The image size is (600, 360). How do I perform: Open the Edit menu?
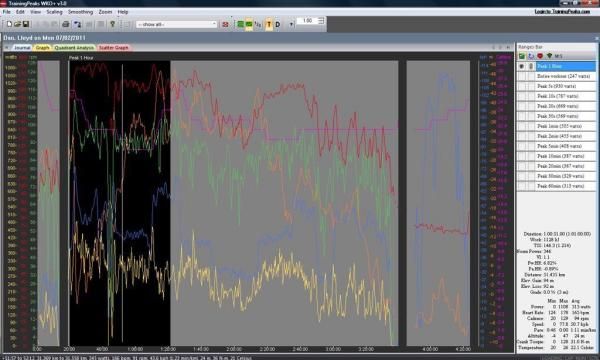(20, 12)
